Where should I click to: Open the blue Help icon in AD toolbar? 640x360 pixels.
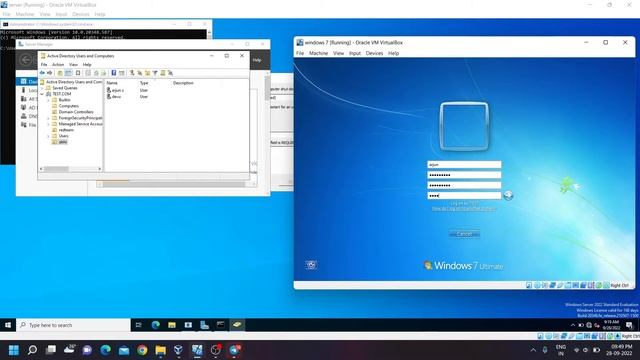(113, 73)
